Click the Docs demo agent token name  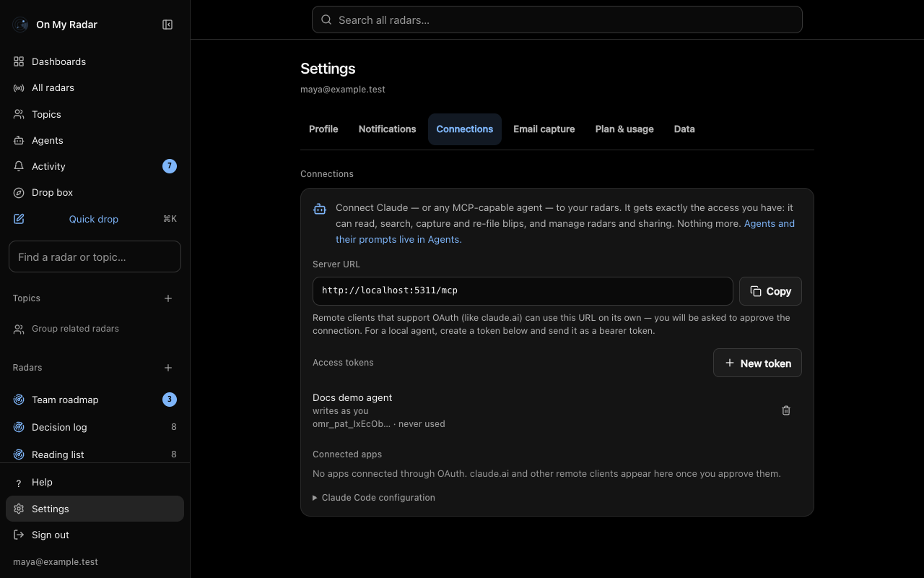(352, 397)
